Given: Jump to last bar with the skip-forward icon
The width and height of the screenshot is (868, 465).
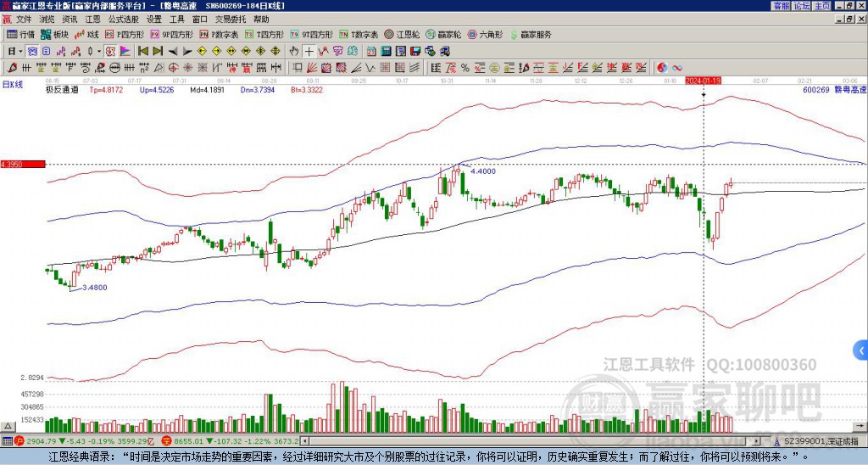Looking at the screenshot, I should [158, 52].
